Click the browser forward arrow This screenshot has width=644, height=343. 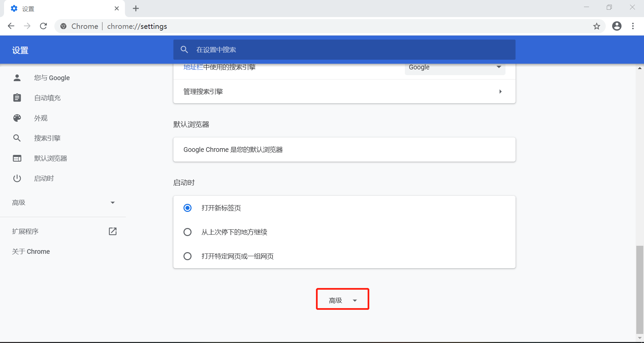point(27,26)
